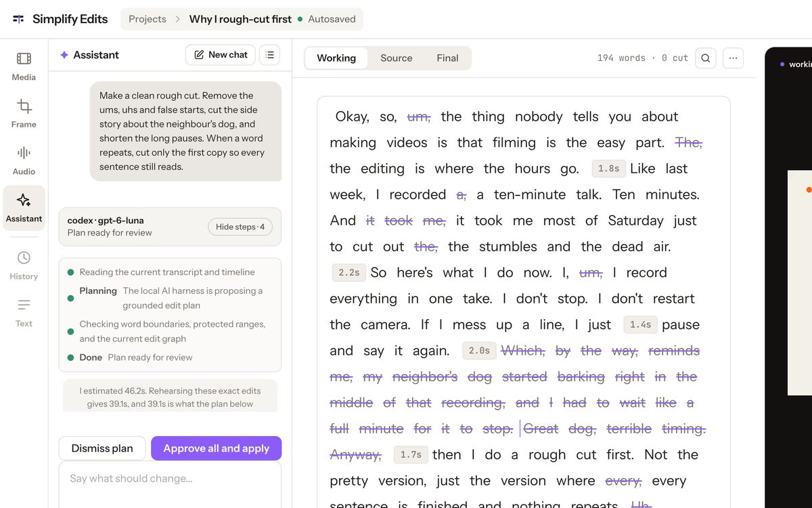The width and height of the screenshot is (812, 508).
Task: Approve all and apply the plan
Action: pos(217,448)
